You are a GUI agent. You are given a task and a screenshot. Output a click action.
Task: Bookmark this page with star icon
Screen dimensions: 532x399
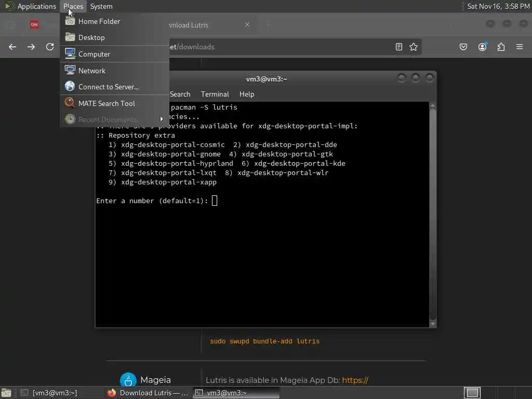tap(414, 47)
